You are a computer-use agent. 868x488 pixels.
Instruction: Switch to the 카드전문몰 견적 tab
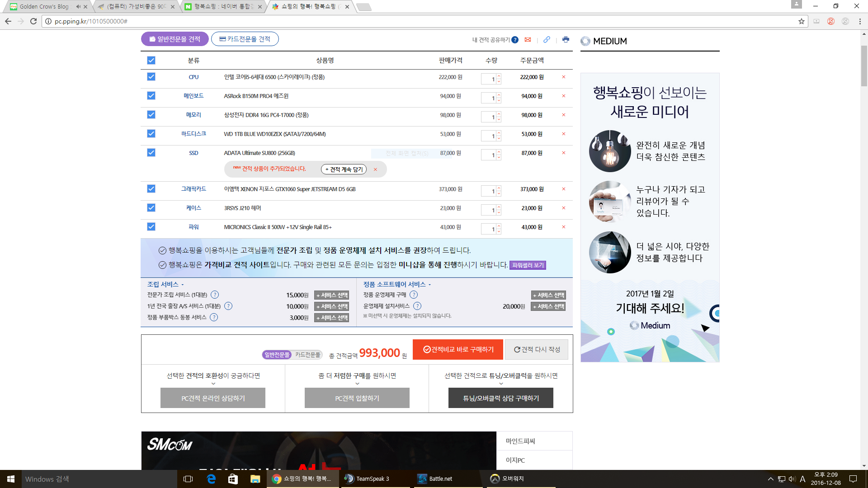pyautogui.click(x=245, y=39)
